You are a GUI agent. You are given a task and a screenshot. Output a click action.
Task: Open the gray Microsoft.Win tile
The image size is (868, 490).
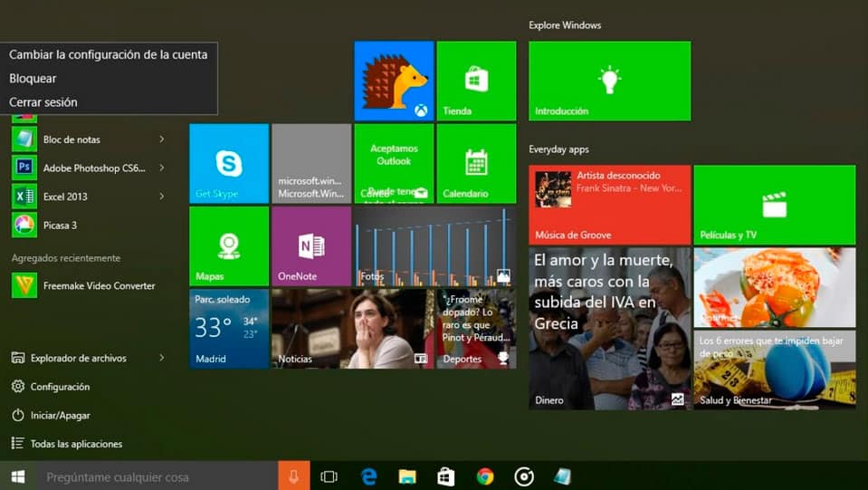click(311, 163)
